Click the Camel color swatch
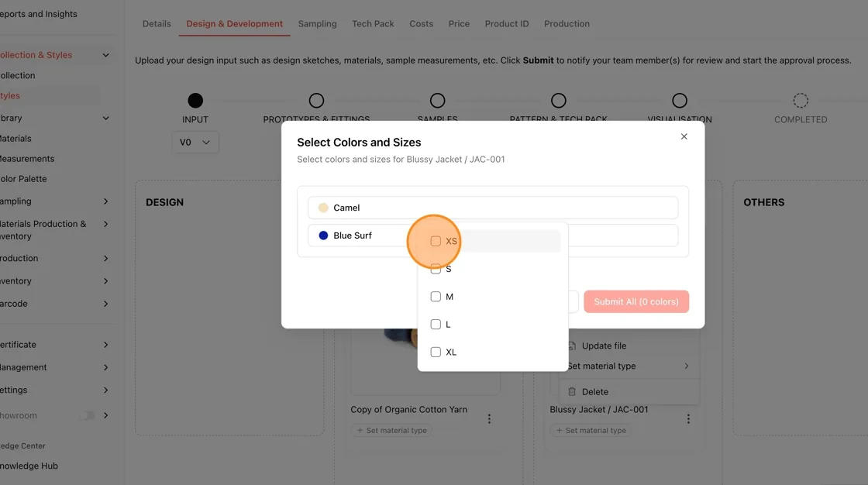868x485 pixels. tap(323, 208)
